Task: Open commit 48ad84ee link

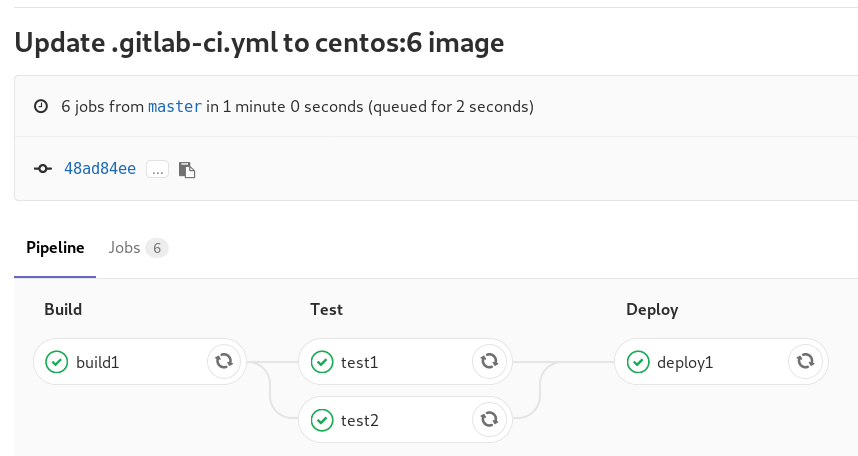Action: click(100, 169)
